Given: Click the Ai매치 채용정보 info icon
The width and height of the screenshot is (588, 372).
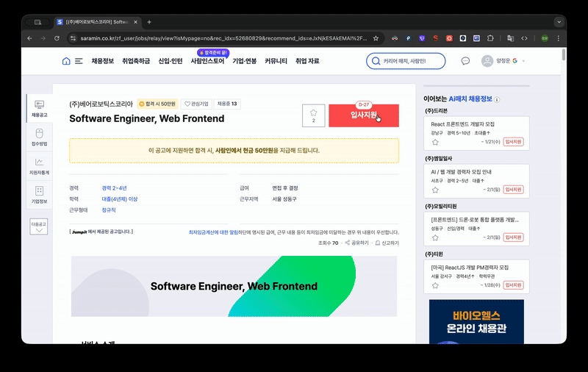Looking at the screenshot, I should (497, 99).
